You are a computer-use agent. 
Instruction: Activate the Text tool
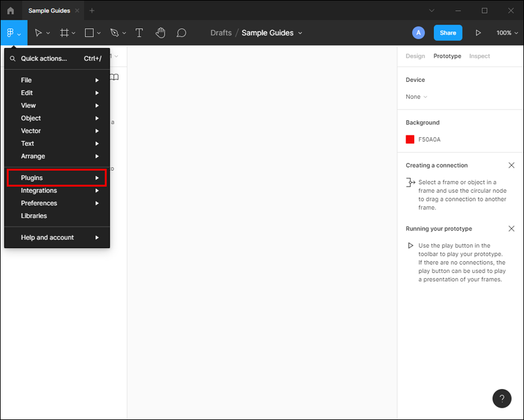139,33
